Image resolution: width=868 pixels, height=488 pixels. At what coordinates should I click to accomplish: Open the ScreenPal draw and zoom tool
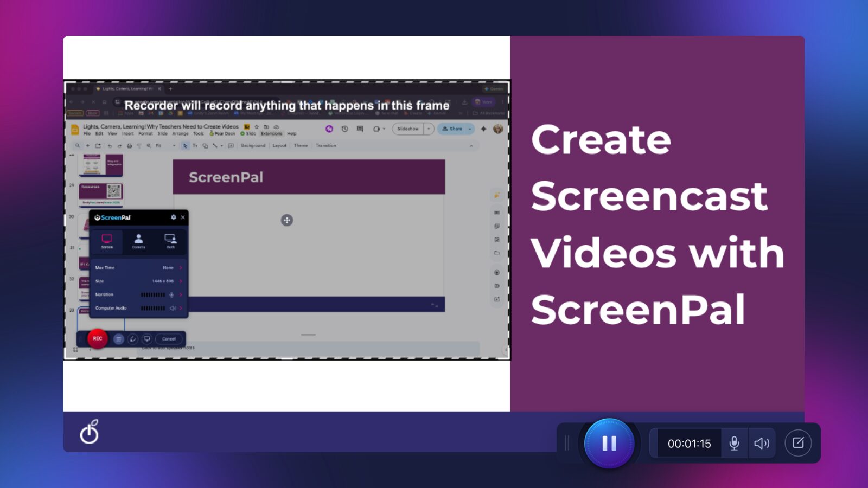[133, 339]
